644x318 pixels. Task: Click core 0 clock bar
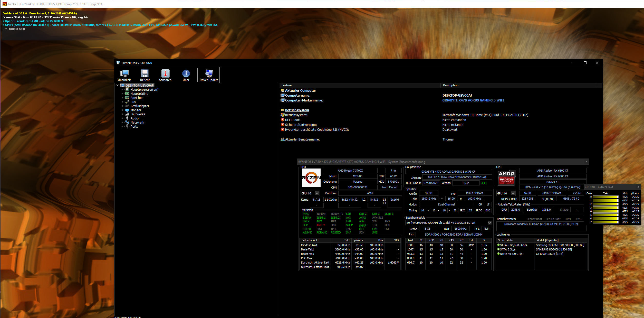(605, 197)
